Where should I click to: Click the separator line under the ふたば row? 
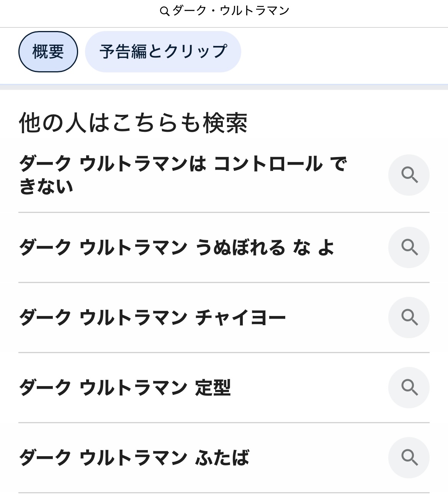[x=224, y=493]
